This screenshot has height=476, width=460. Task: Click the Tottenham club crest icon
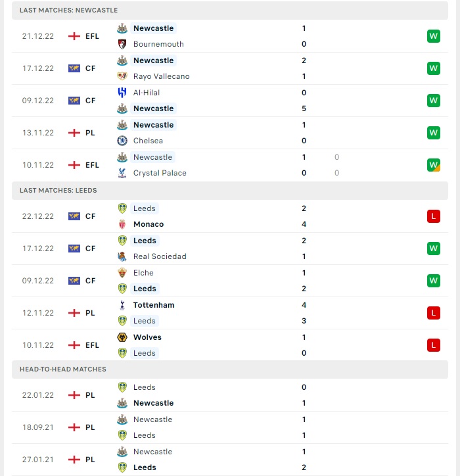pyautogui.click(x=122, y=305)
